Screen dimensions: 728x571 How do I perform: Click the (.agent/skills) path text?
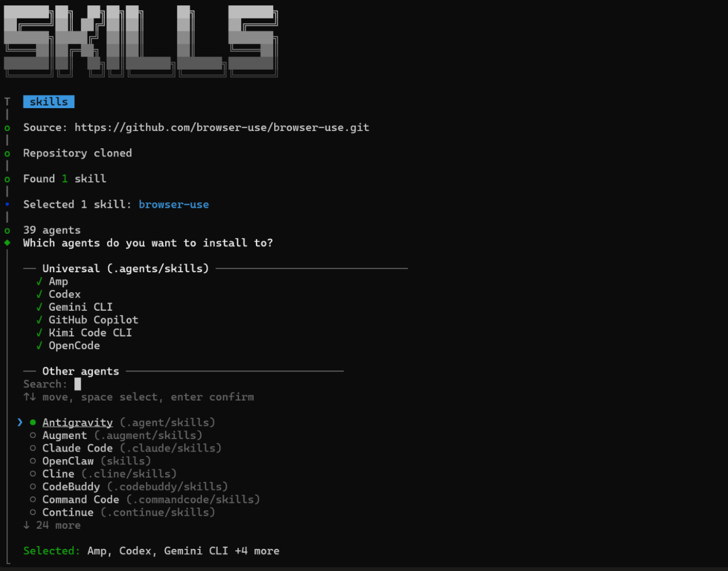pyautogui.click(x=167, y=423)
